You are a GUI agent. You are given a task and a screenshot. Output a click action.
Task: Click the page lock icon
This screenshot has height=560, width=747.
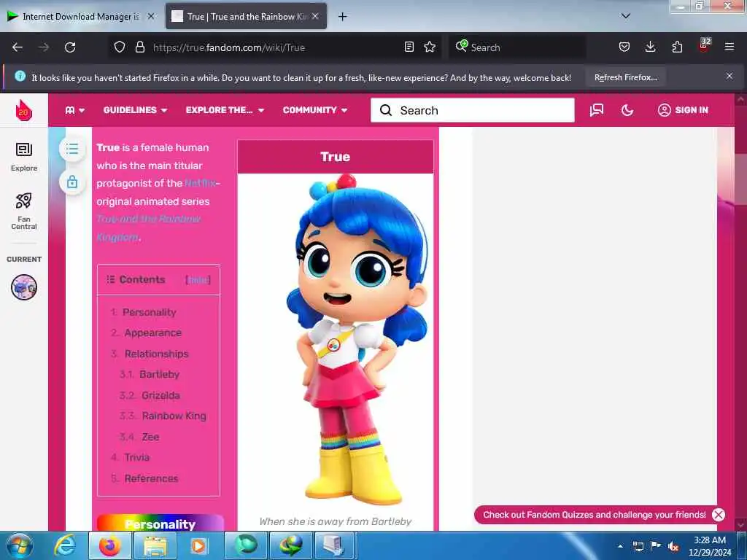pyautogui.click(x=72, y=182)
